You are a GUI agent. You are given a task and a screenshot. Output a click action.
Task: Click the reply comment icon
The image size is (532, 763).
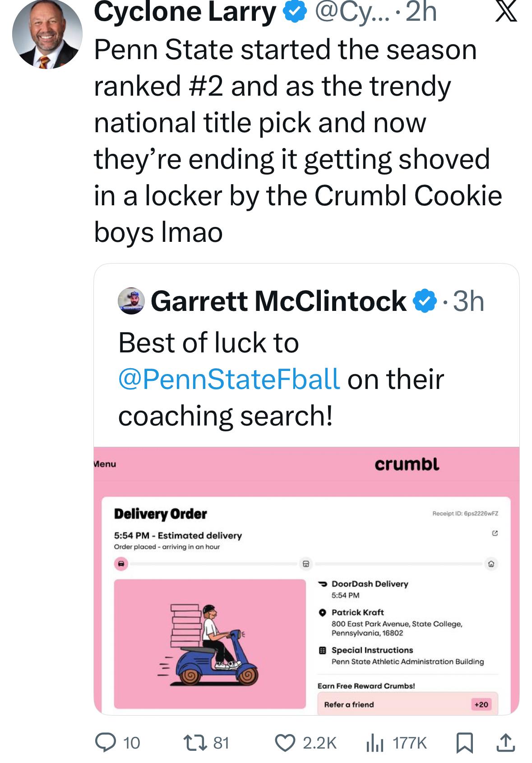click(106, 742)
